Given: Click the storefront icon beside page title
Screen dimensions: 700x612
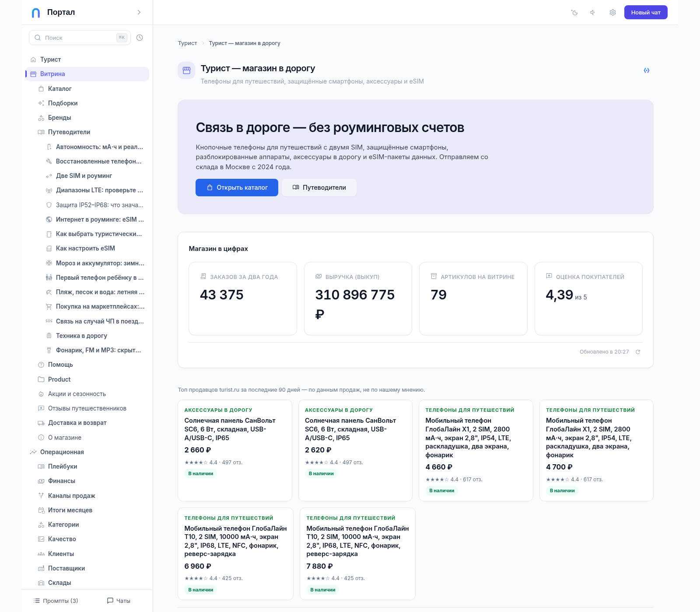Looking at the screenshot, I should 186,70.
